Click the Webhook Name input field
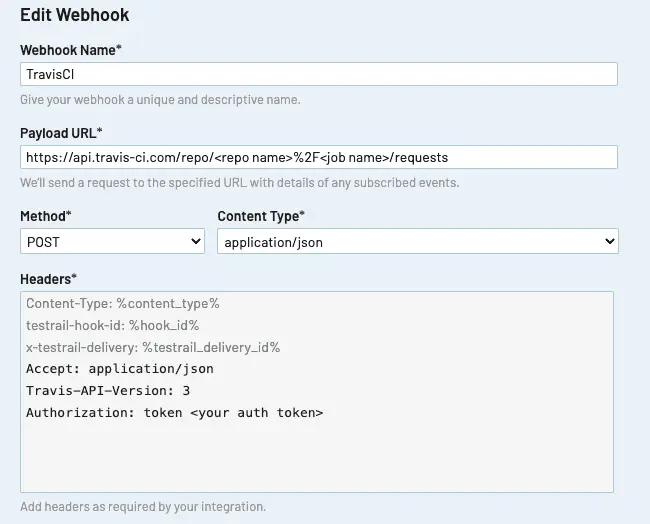This screenshot has height=524, width=650. [319, 74]
